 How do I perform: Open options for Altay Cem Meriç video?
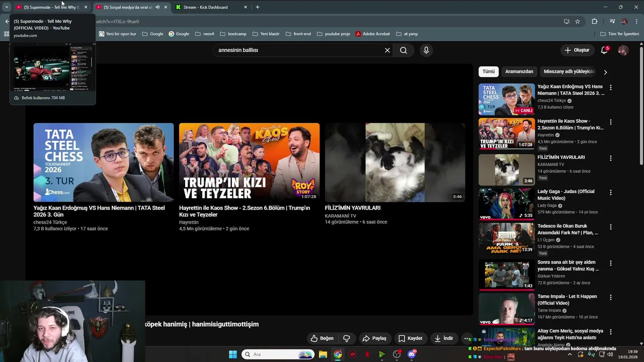tap(610, 332)
